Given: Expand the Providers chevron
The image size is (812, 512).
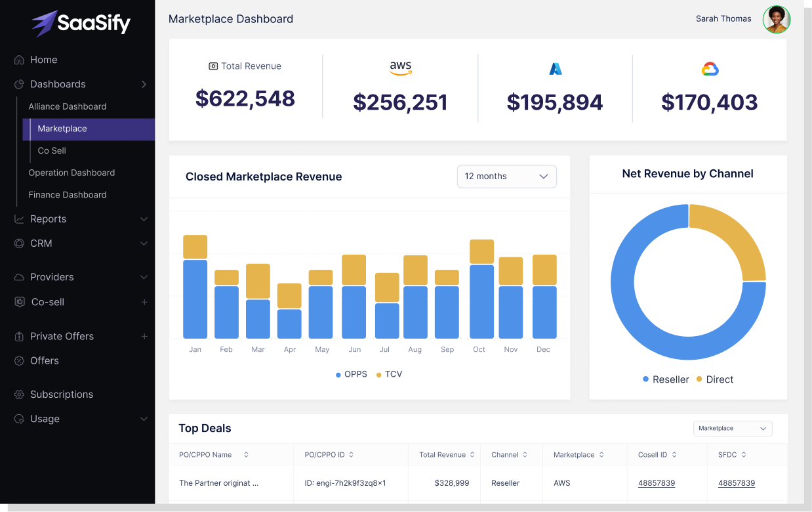Looking at the screenshot, I should click(144, 277).
